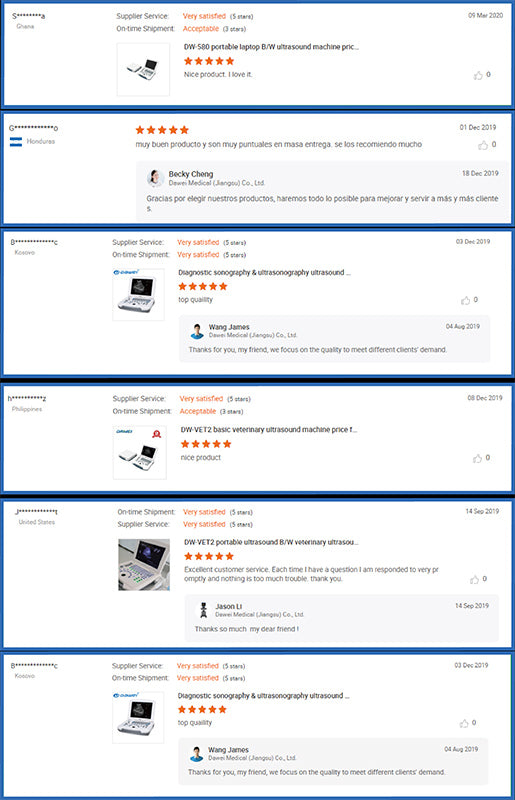Thumbs-up the United States customer service review

click(x=475, y=580)
